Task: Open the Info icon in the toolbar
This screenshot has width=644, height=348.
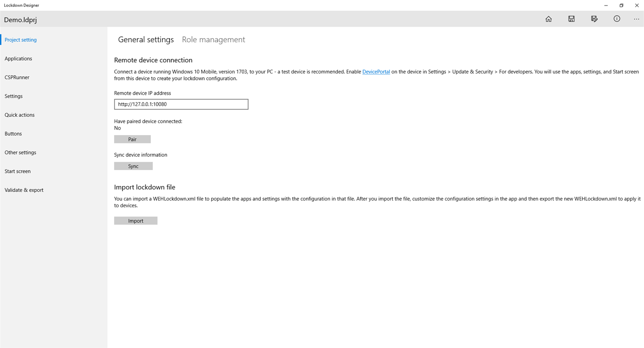Action: pyautogui.click(x=617, y=19)
